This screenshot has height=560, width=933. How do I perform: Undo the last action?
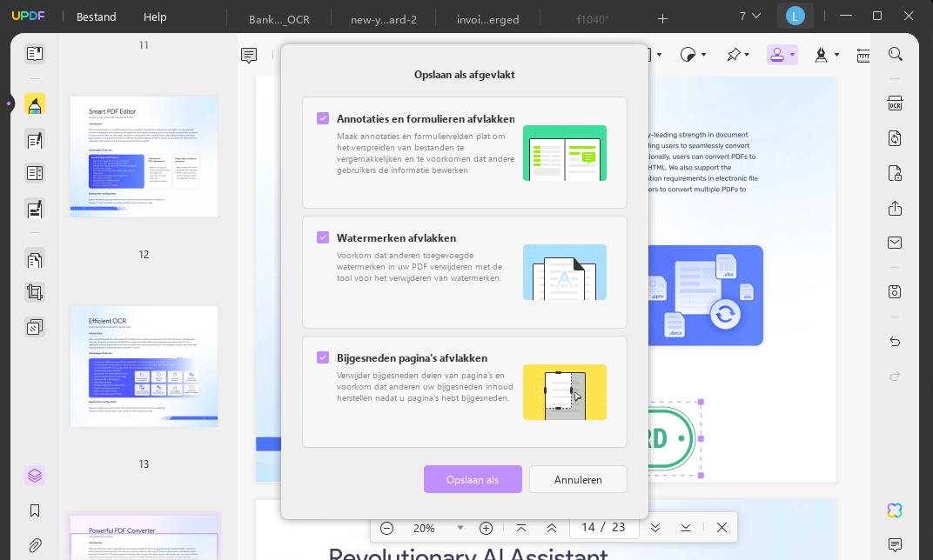point(895,341)
